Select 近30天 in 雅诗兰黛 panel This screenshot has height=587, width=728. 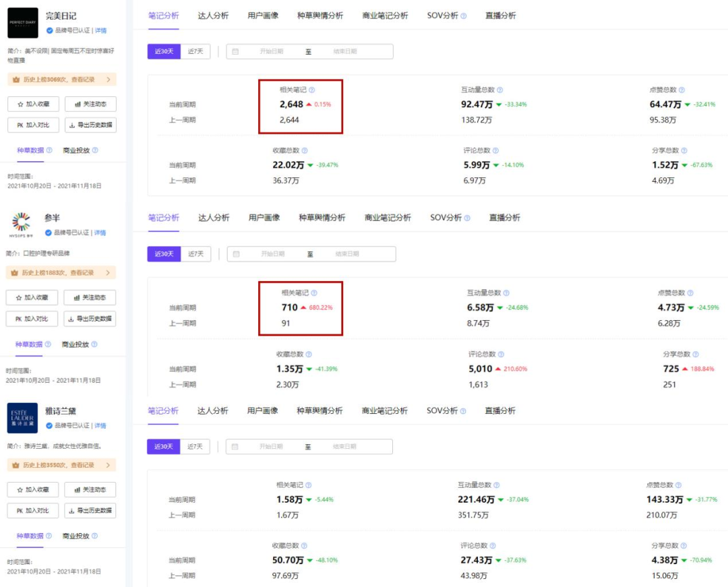pos(163,446)
